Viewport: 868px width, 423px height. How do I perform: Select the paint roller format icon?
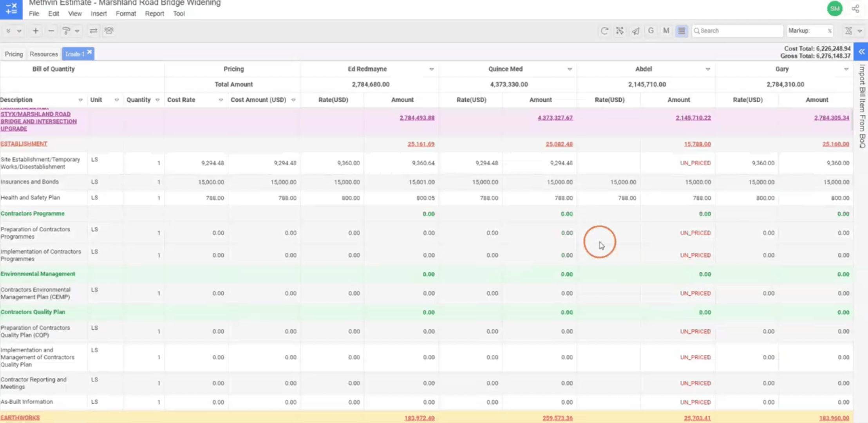pos(66,31)
